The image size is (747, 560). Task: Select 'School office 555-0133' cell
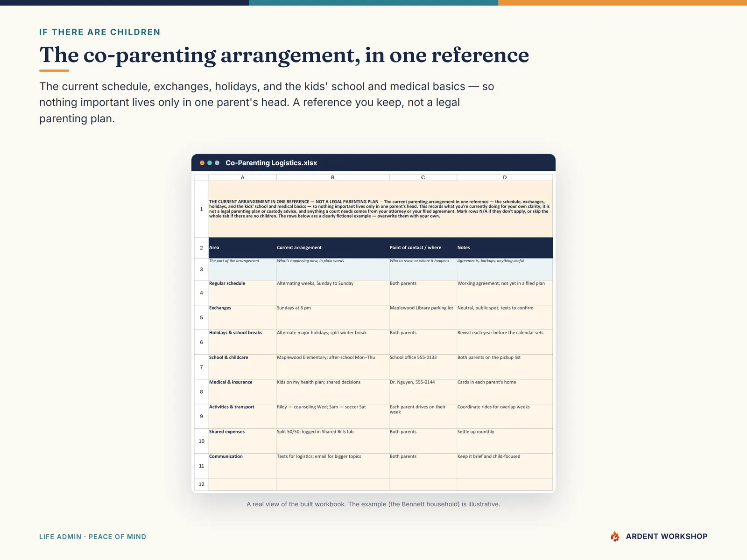click(423, 367)
